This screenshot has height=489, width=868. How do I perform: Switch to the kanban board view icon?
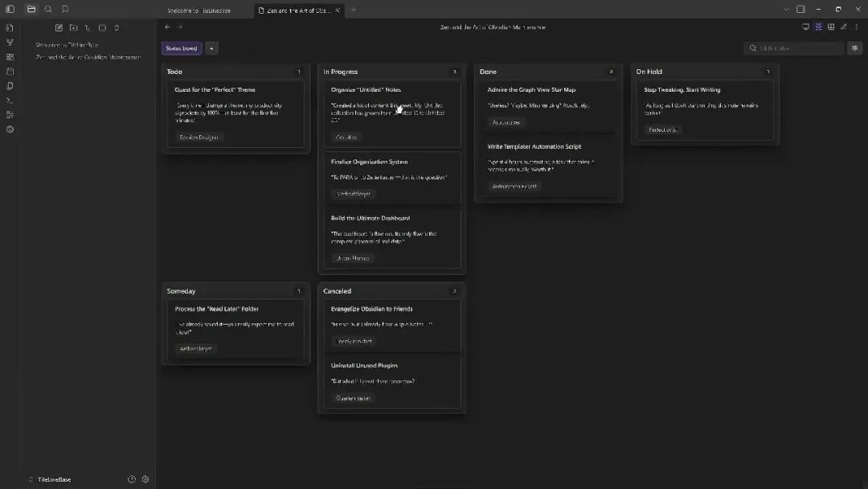[x=818, y=27]
